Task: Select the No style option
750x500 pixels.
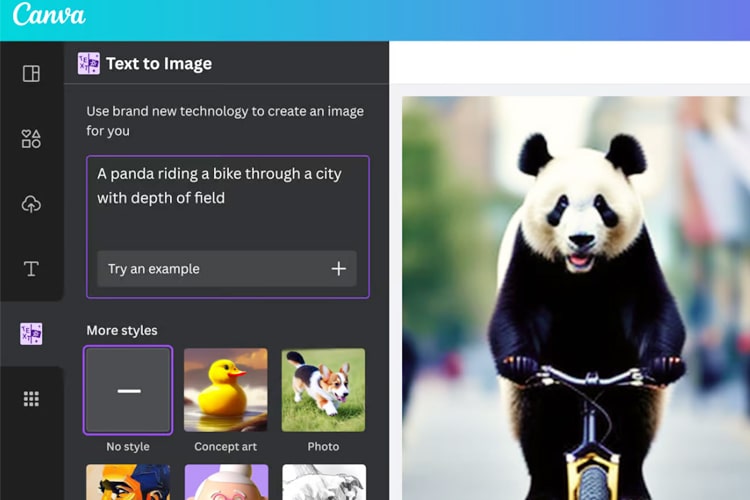Action: pos(128,390)
